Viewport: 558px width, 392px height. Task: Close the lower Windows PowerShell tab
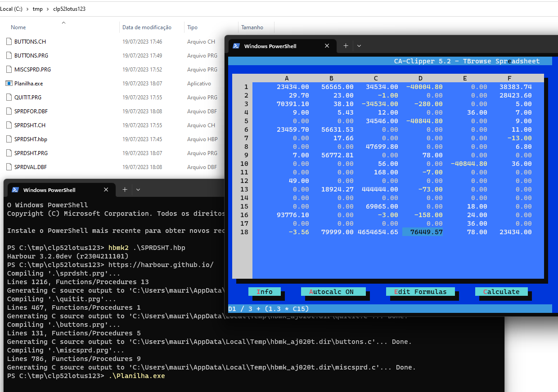(x=106, y=190)
